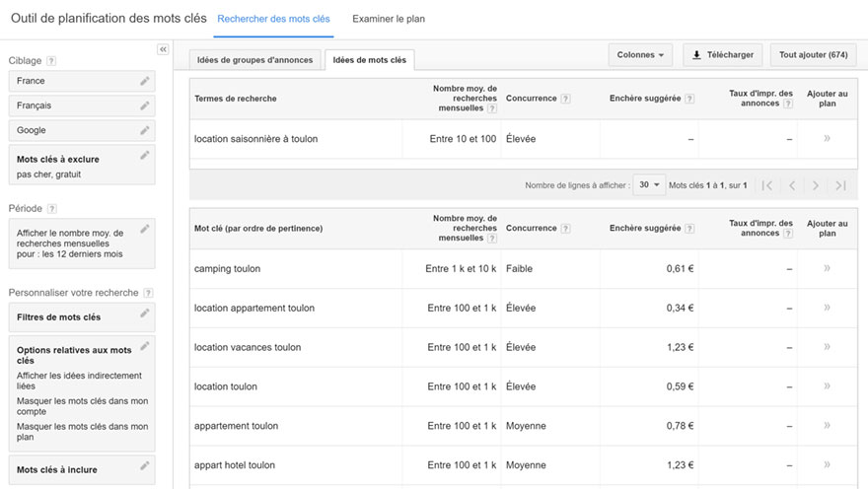Open the Colonnes dropdown
The height and width of the screenshot is (489, 868).
point(640,55)
